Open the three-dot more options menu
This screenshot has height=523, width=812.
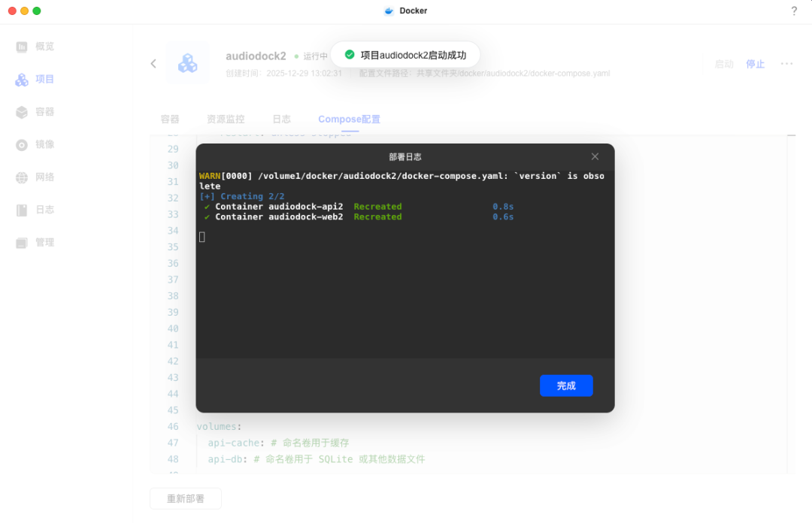tap(786, 64)
